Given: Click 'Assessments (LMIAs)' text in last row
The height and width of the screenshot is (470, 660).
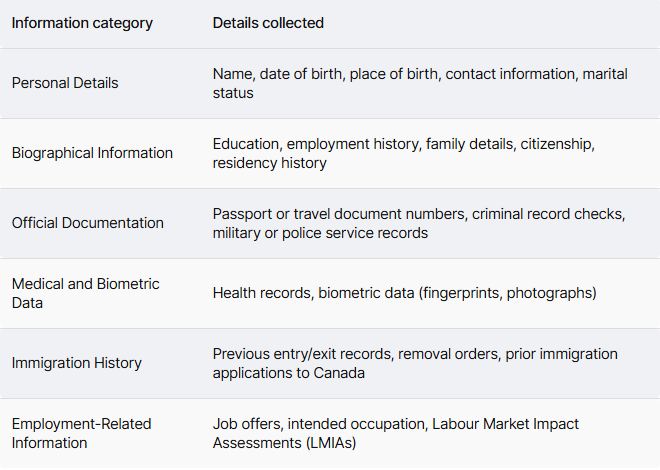Looking at the screenshot, I should coord(284,443).
